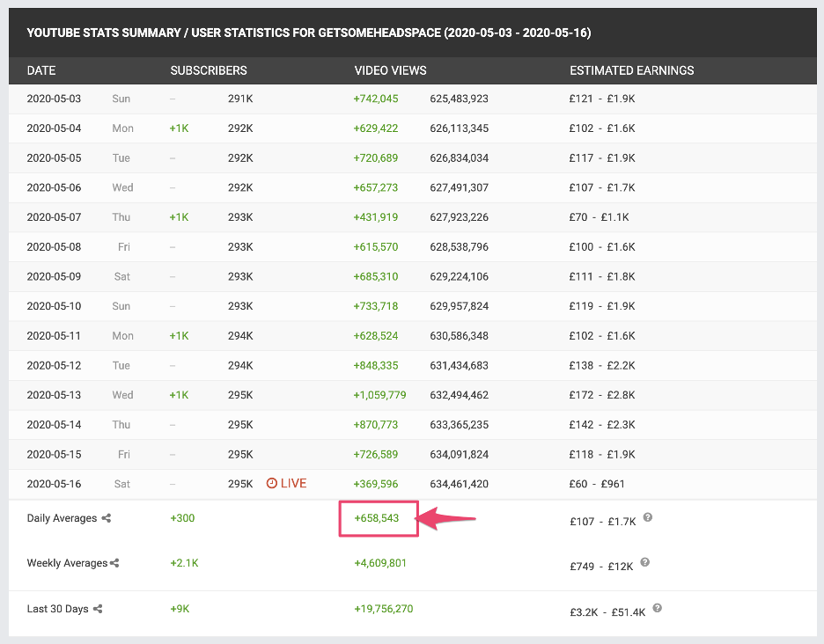This screenshot has height=644, width=824.
Task: Select the date 2020-05-10
Action: coord(54,306)
